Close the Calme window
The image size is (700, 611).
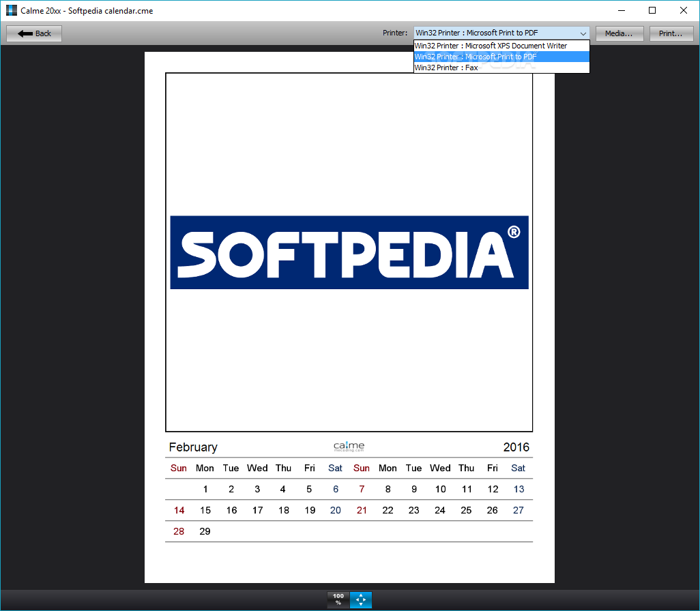coord(684,10)
